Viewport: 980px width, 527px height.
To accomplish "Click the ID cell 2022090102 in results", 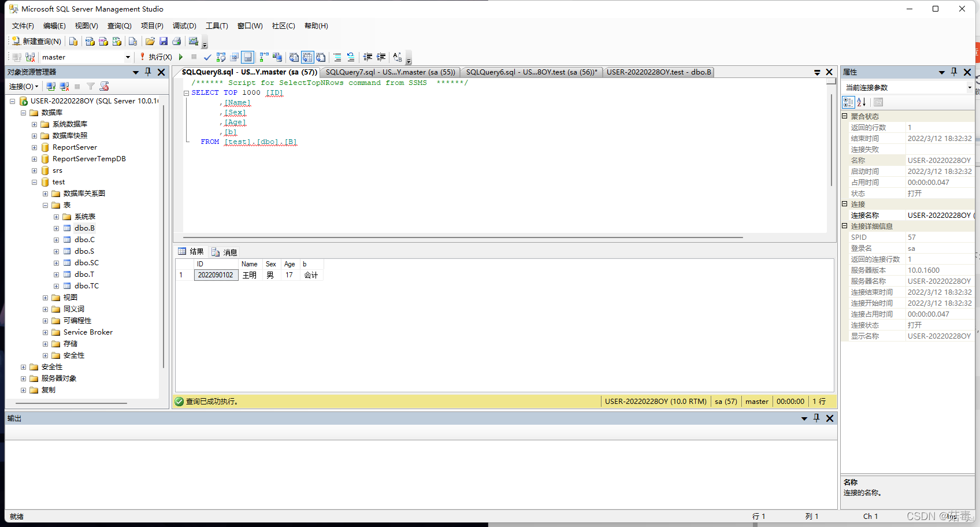I will pyautogui.click(x=216, y=275).
